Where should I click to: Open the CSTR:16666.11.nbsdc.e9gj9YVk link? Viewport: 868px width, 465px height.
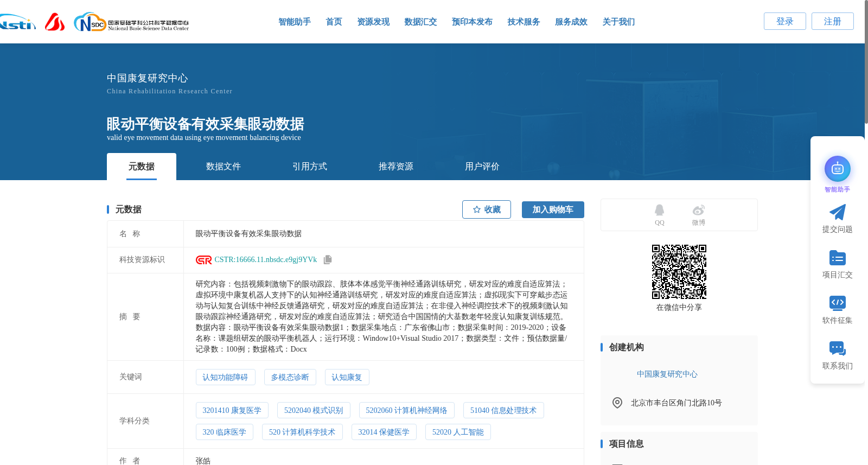tap(266, 260)
